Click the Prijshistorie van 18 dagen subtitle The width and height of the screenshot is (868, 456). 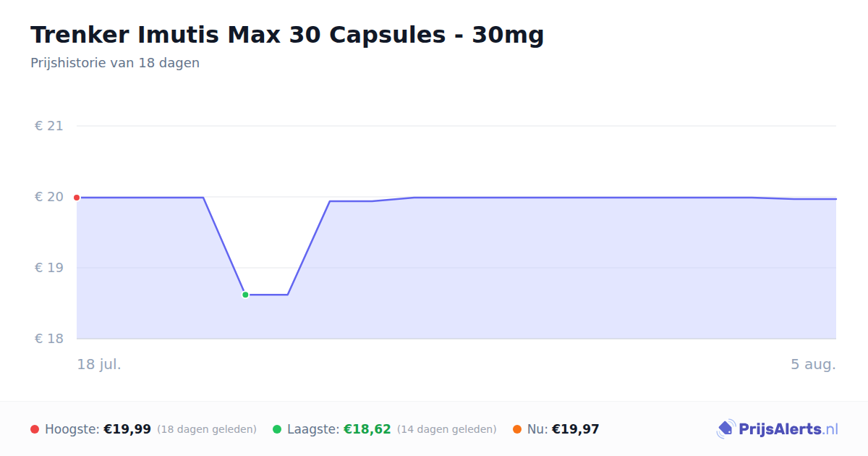click(115, 63)
